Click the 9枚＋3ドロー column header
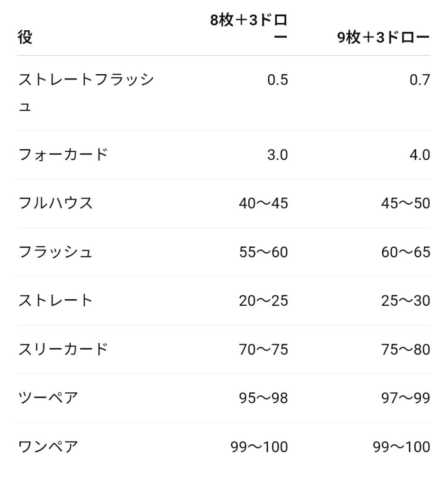Screen dimensions: 448x484 point(383,38)
